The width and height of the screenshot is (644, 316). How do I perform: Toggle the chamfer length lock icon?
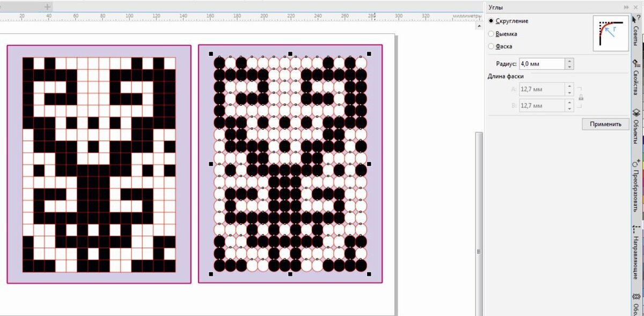click(581, 98)
